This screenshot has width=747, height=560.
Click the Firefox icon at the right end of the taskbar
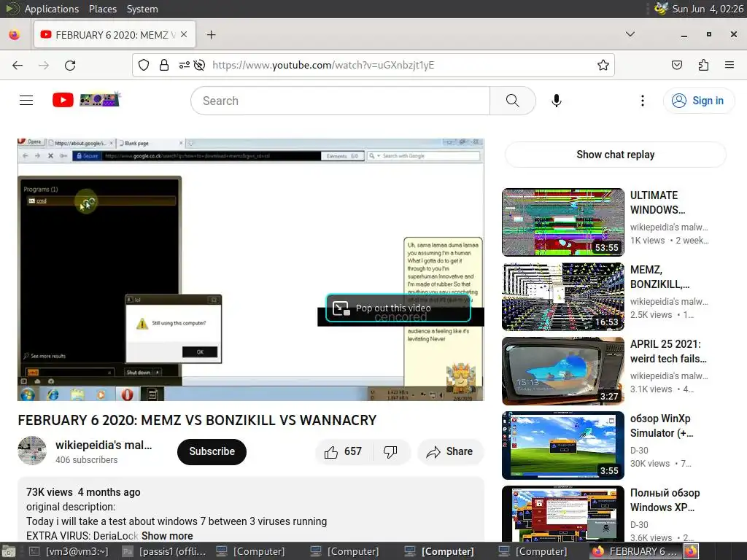pyautogui.click(x=692, y=551)
